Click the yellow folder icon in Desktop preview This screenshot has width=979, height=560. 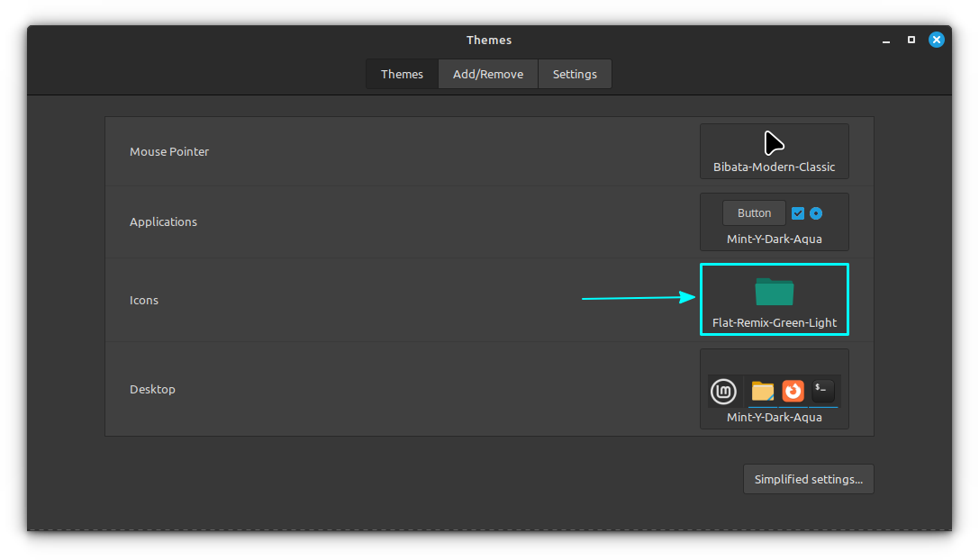tap(762, 391)
